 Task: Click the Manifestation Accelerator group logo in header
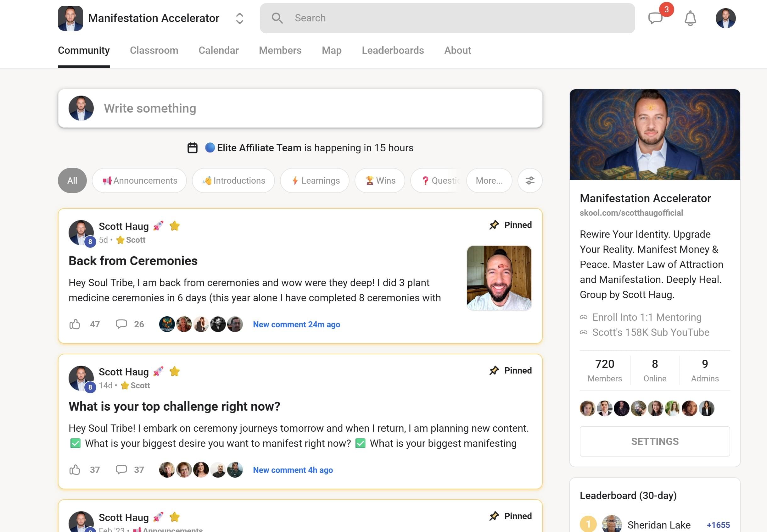click(x=70, y=18)
